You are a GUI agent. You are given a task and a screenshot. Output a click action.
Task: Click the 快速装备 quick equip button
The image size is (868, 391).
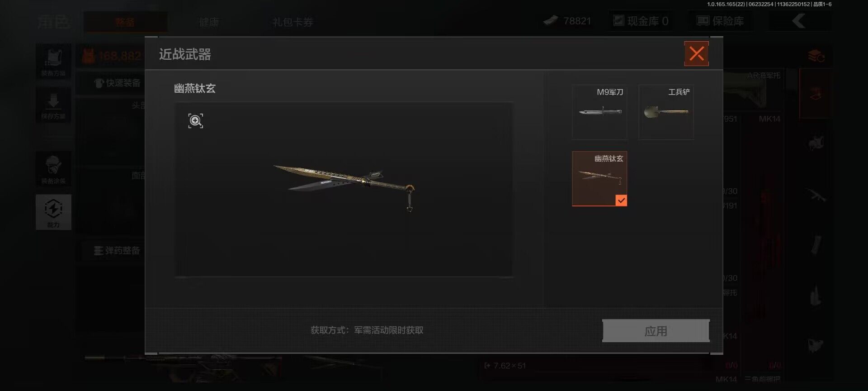click(118, 83)
